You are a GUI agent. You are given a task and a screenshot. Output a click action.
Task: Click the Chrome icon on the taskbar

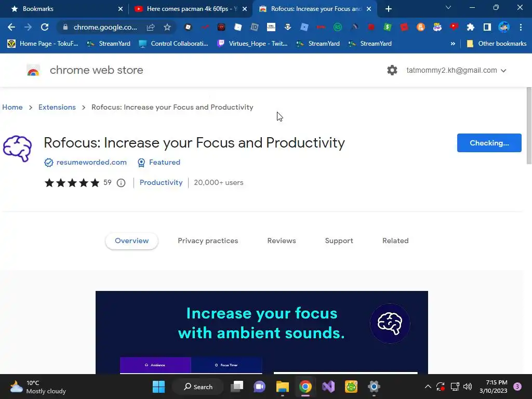305,387
